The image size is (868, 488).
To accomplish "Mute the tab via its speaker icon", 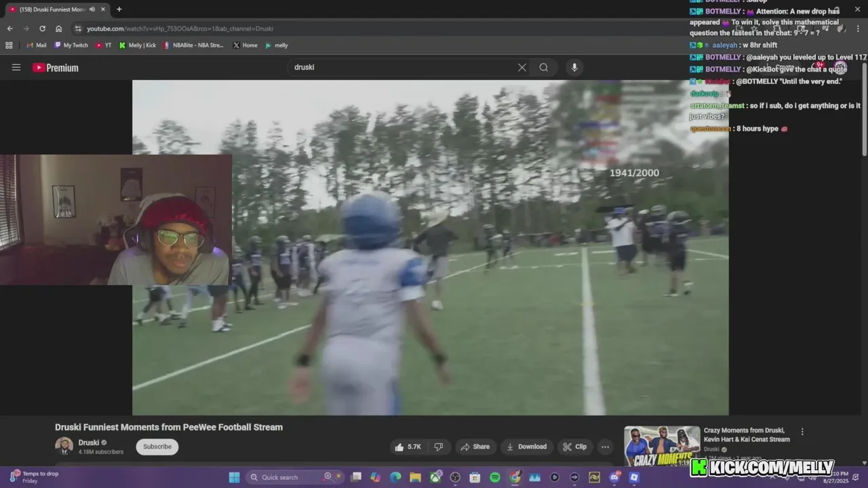I will click(x=92, y=9).
